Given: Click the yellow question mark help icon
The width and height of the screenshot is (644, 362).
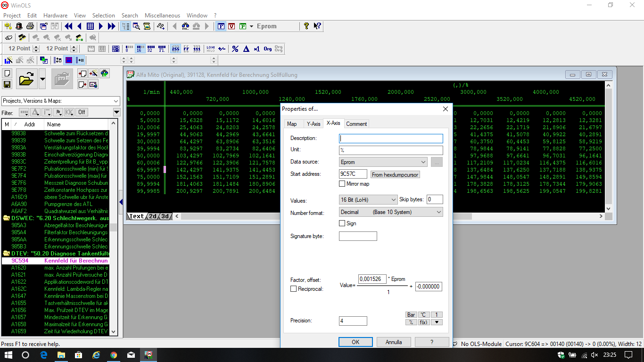Looking at the screenshot, I should (x=306, y=26).
